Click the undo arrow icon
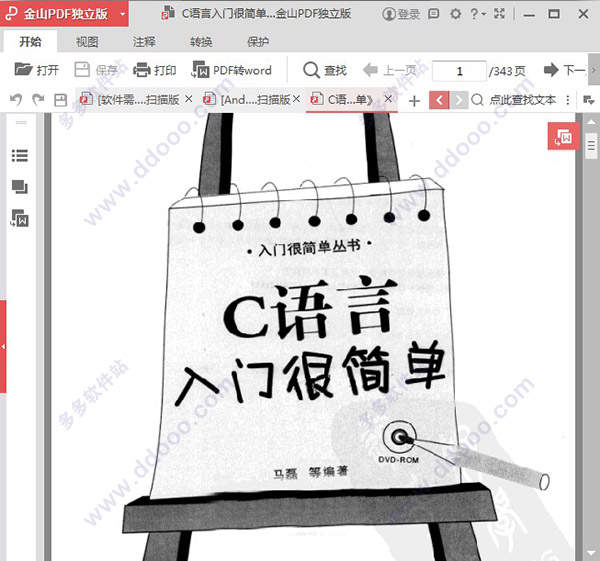 tap(16, 100)
